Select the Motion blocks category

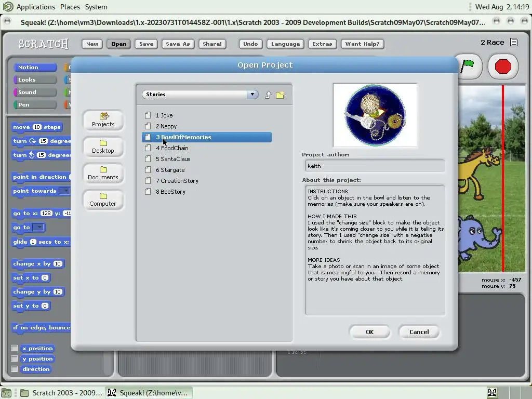pos(35,67)
